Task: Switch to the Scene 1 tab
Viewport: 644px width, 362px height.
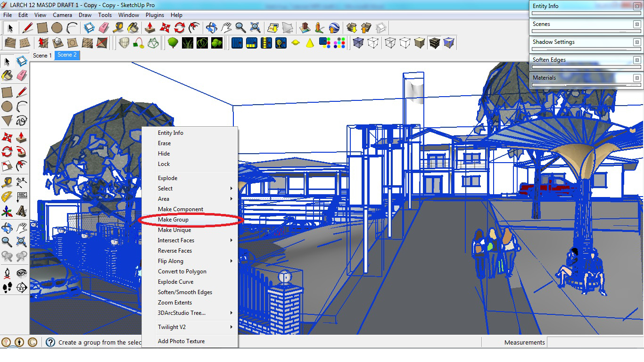Action: (x=42, y=56)
